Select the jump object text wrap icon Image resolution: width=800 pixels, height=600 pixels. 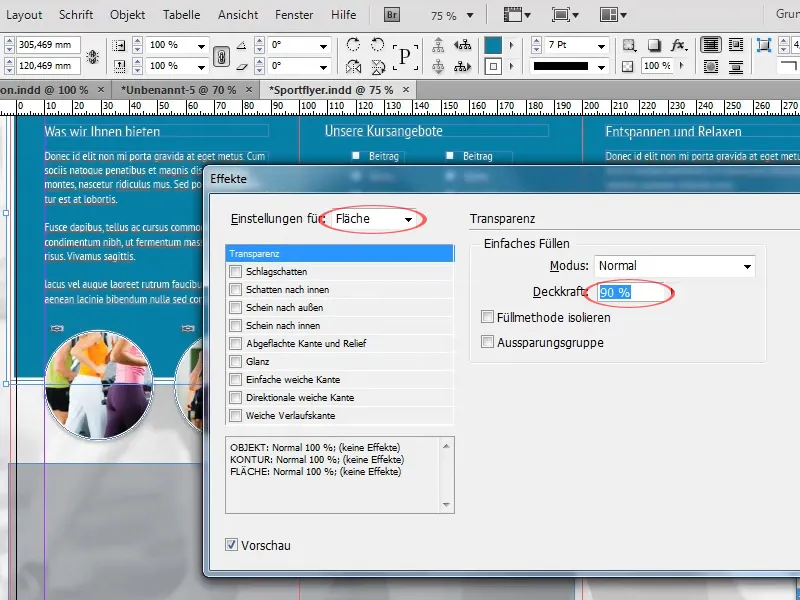(x=736, y=66)
